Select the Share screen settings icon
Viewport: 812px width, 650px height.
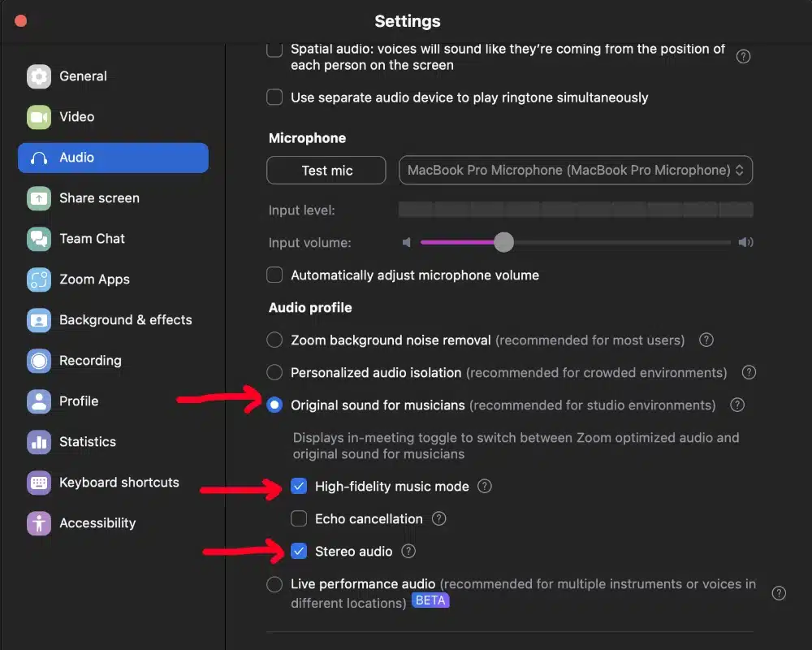click(x=38, y=198)
